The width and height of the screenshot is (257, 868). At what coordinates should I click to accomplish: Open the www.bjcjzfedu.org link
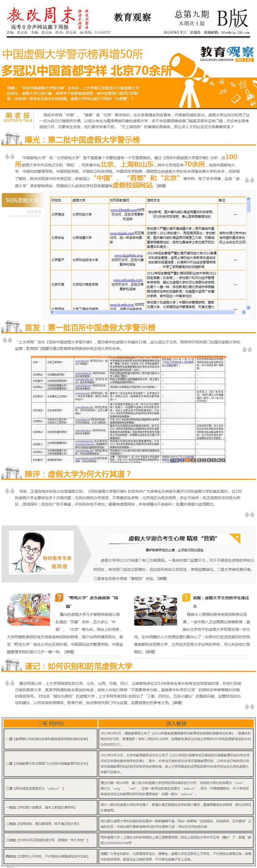[x=128, y=256]
